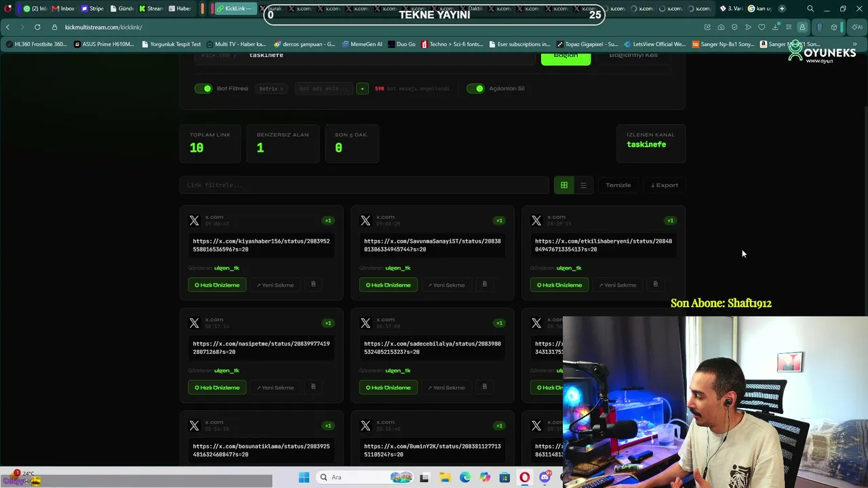Screen dimensions: 868x488
Task: Open SavunmaSanayiST link with Yeni Sekme
Action: tap(446, 285)
